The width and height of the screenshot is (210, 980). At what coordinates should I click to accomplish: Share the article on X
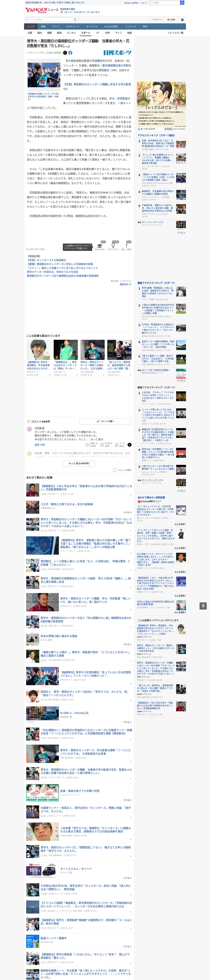[x=65, y=53]
